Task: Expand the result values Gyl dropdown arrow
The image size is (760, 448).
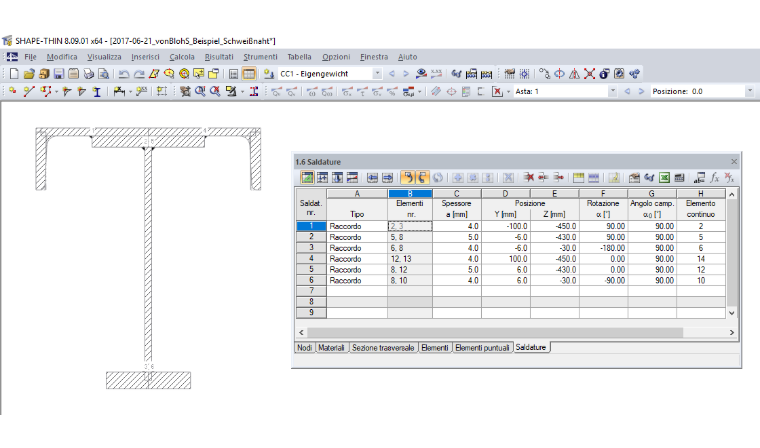Action: (419, 92)
